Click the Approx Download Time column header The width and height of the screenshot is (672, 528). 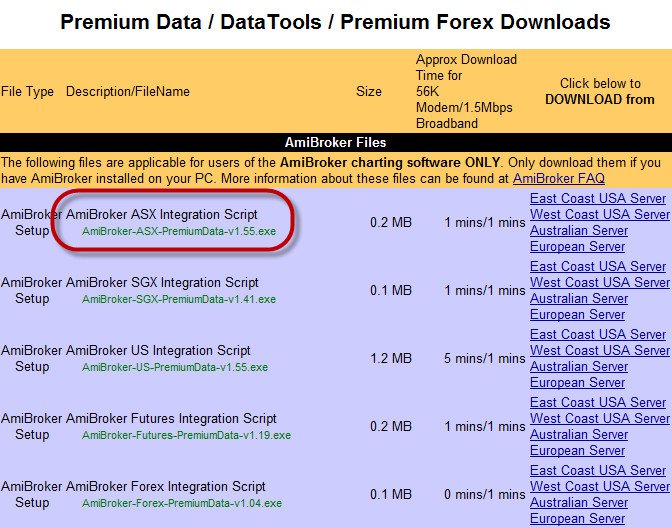coord(466,91)
